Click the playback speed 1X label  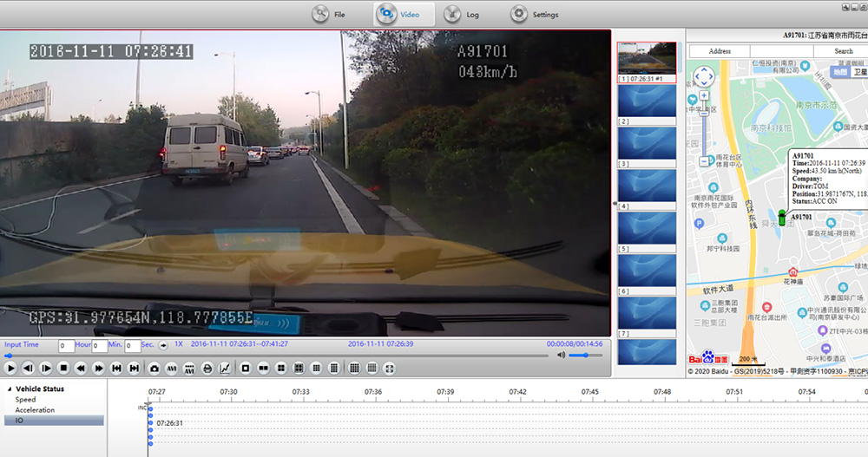[x=179, y=344]
